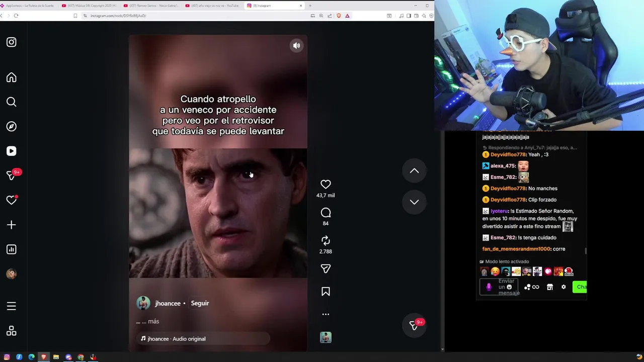Click the share icon in address bar

(x=330, y=16)
